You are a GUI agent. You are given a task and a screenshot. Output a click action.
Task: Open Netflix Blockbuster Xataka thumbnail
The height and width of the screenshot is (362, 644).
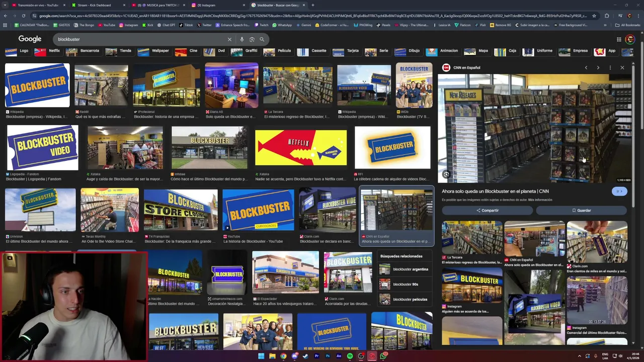301,148
